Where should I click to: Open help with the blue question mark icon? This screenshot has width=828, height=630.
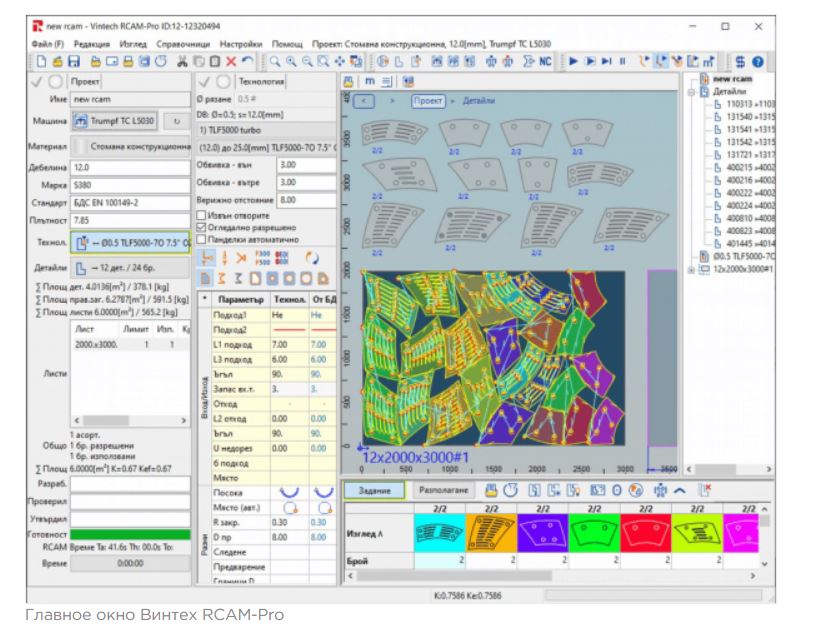click(x=758, y=62)
